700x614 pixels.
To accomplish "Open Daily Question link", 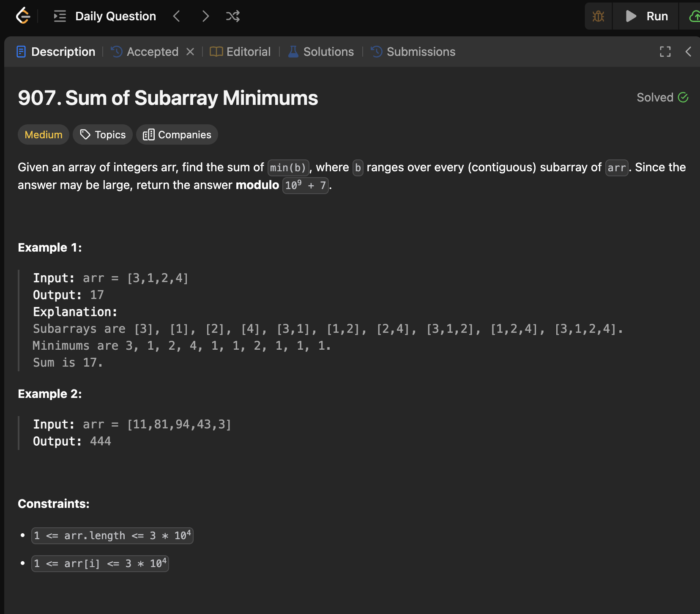I will coord(115,16).
